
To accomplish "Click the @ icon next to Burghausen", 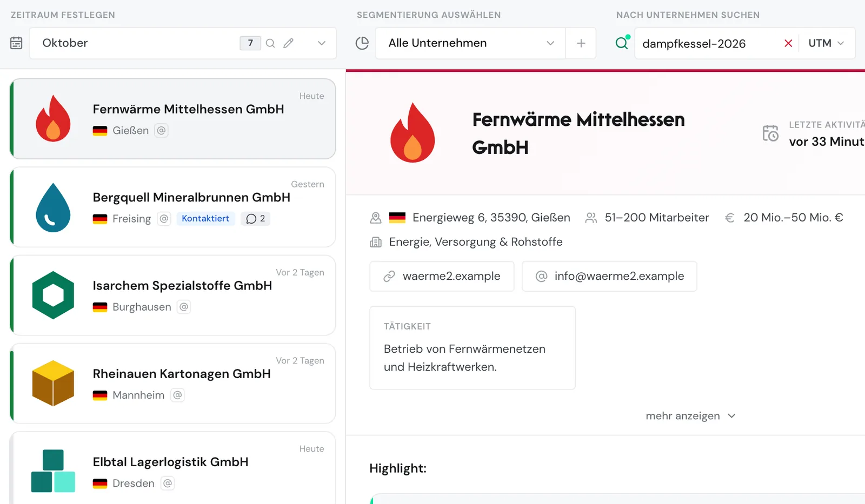I will pos(184,307).
